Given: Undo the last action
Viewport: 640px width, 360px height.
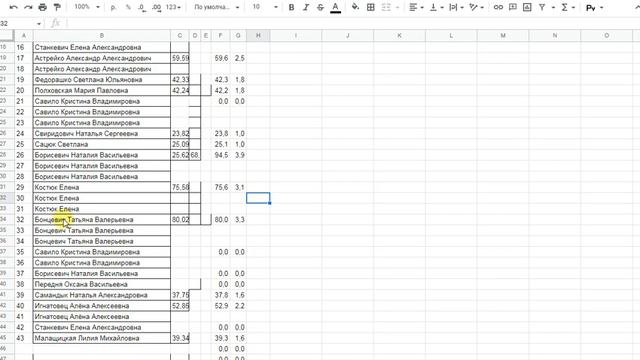Looking at the screenshot, I should [13, 7].
